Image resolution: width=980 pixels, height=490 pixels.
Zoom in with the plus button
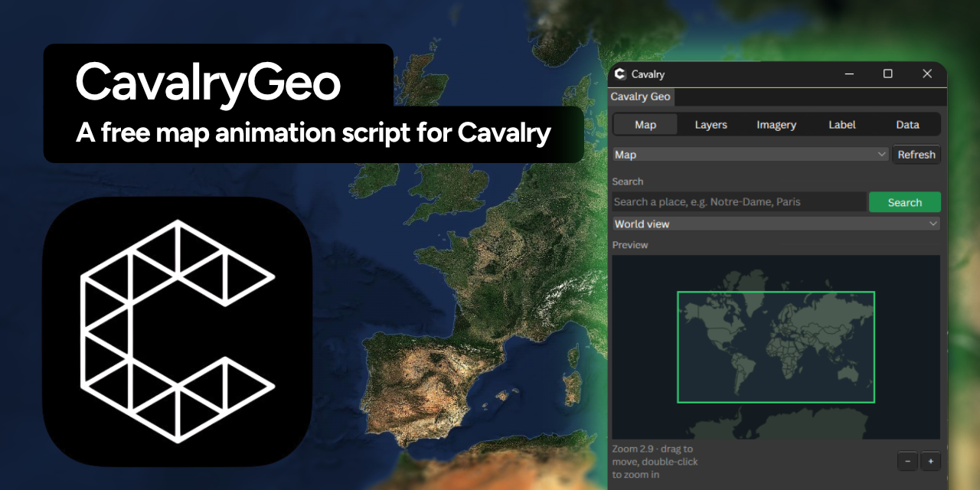click(930, 461)
